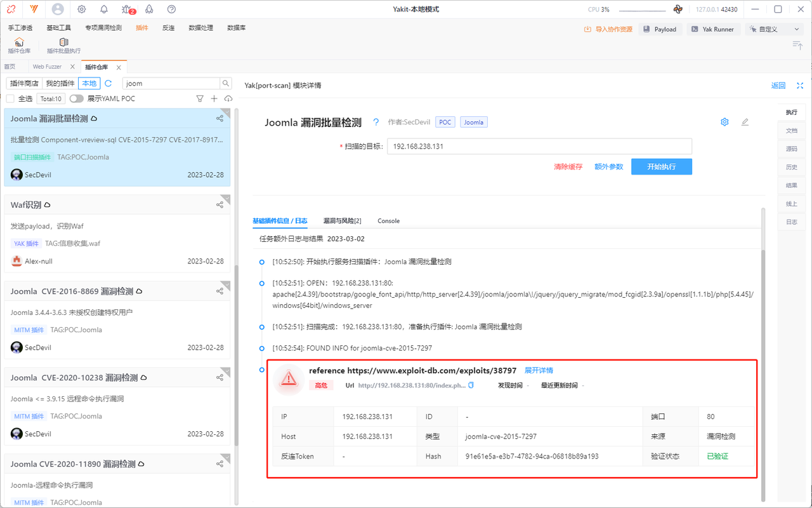Open the 专项漏洞检测 menu
This screenshot has height=508, width=812.
coord(103,28)
